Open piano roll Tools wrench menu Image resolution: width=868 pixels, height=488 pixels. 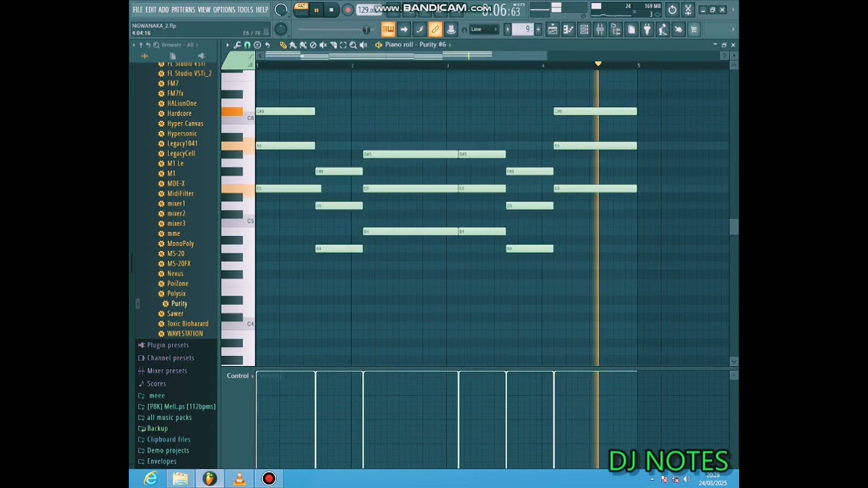237,45
